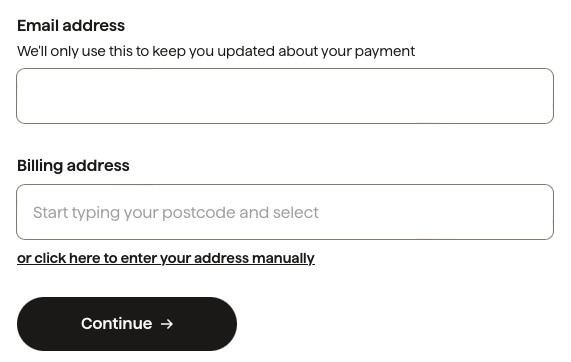
Task: Activate the postcode lookup box
Action: click(x=285, y=212)
